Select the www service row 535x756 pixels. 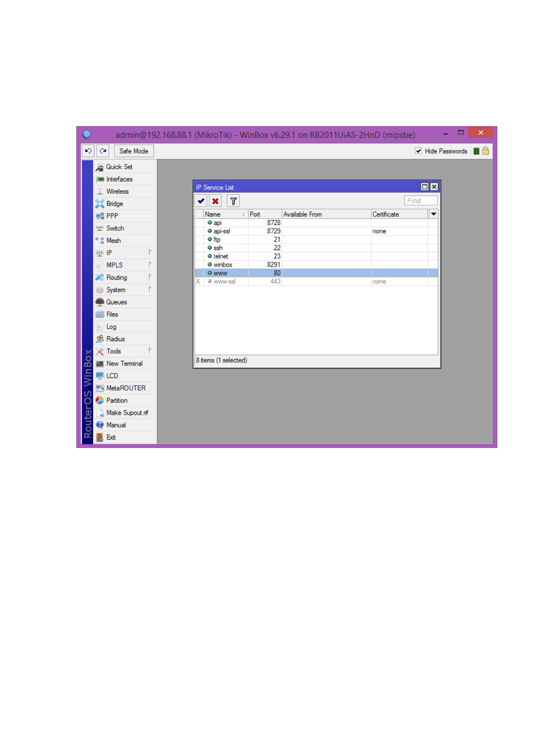(x=316, y=273)
